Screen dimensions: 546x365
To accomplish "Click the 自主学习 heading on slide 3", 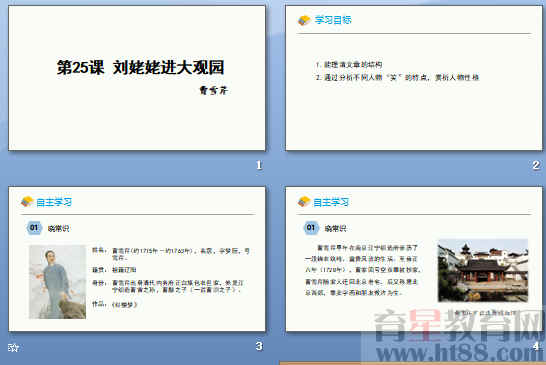I will tap(54, 202).
